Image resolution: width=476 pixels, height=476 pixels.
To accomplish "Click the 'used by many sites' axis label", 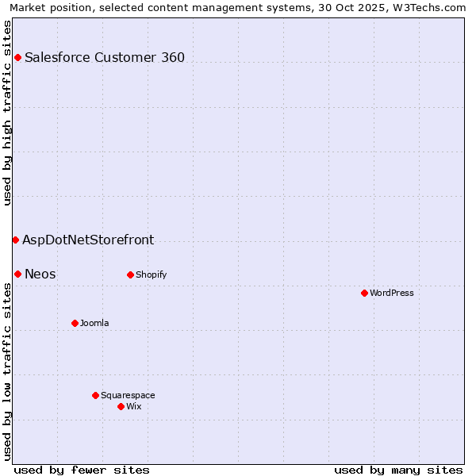I will [398, 470].
